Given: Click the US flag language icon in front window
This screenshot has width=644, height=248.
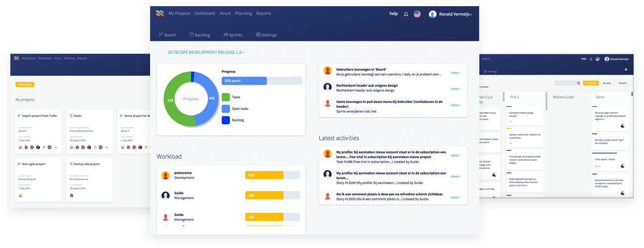Looking at the screenshot, I should [x=417, y=14].
